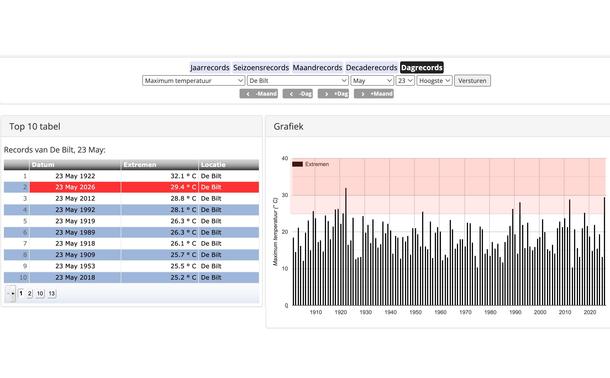Screen dimensions: 610x378
Task: Select the Dagrecords tab
Action: (422, 68)
